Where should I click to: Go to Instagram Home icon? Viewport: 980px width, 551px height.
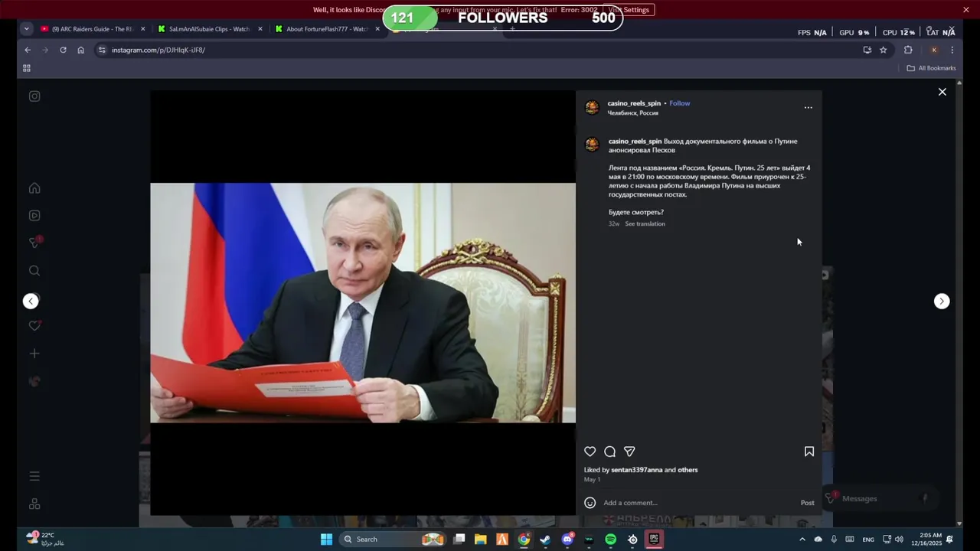pyautogui.click(x=34, y=188)
